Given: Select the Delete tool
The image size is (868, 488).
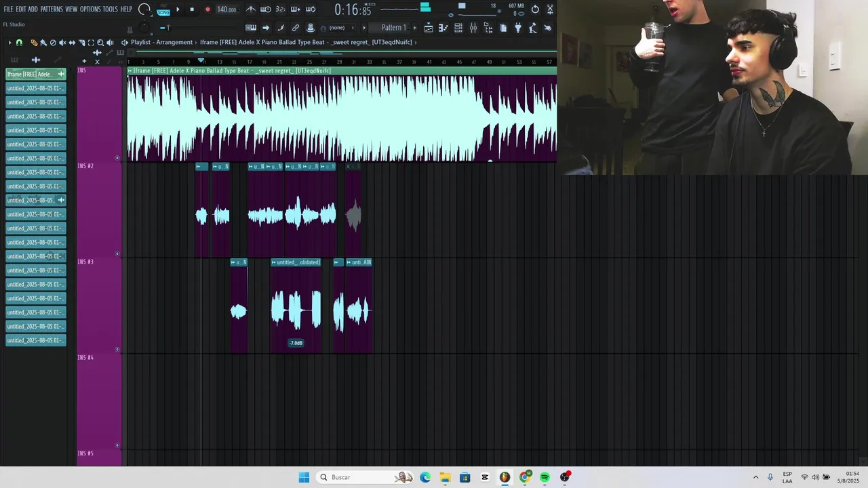Looking at the screenshot, I should click(x=53, y=43).
